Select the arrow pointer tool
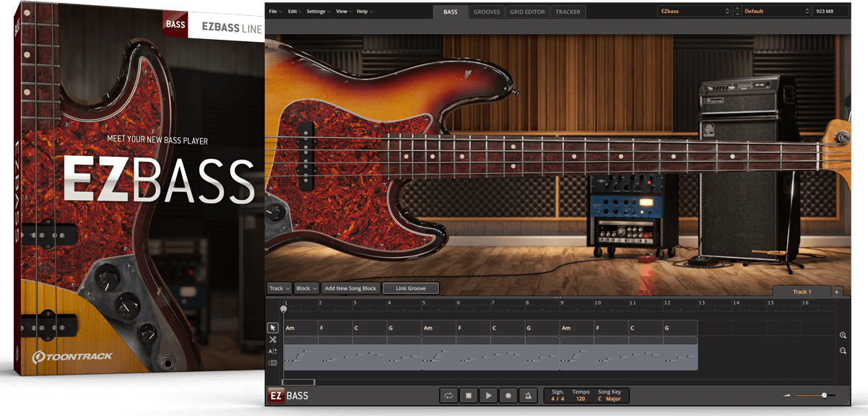868x416 pixels. (273, 328)
